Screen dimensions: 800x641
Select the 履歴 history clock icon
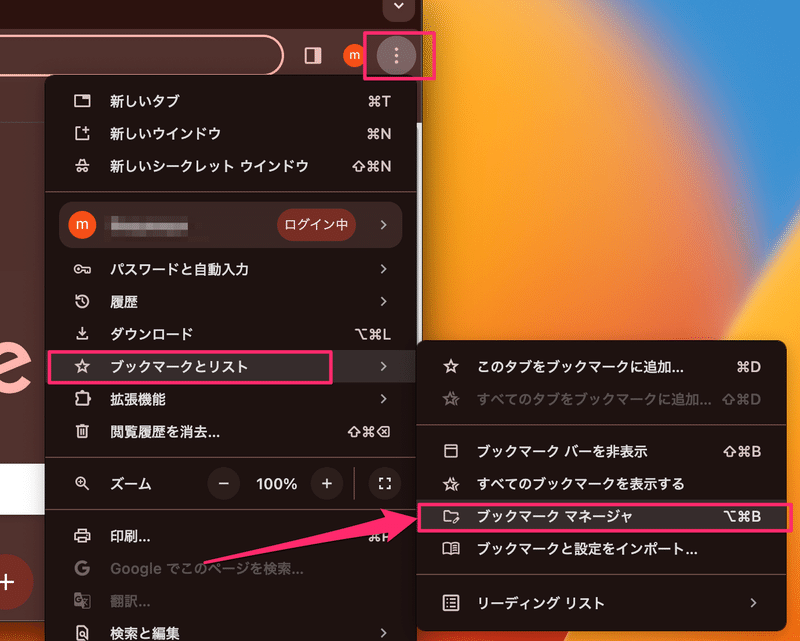(x=82, y=302)
